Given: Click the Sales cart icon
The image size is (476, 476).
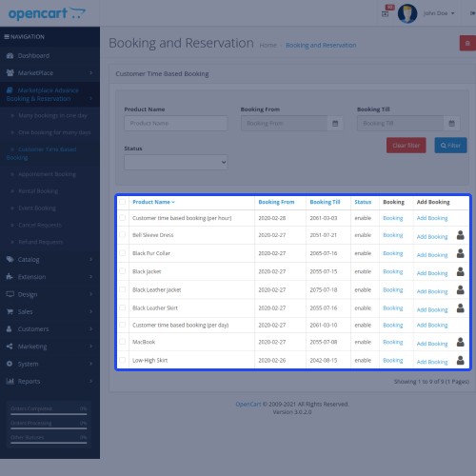Looking at the screenshot, I should click(x=10, y=311).
